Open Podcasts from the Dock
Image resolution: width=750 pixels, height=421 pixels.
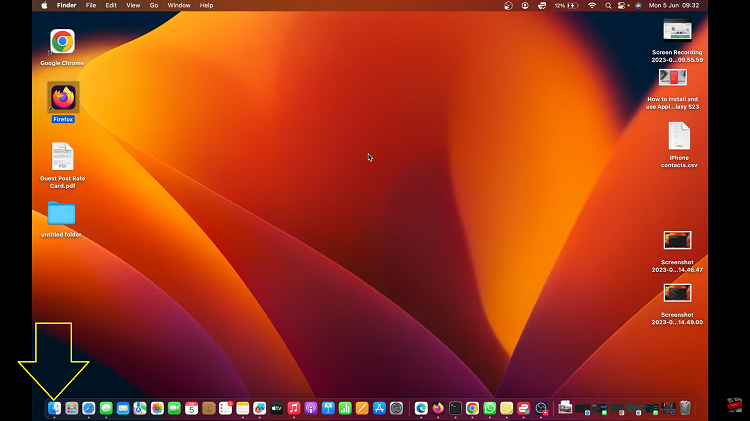311,408
